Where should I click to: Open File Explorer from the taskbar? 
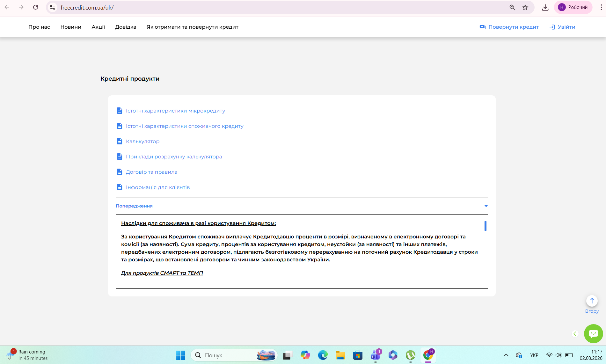[x=340, y=355]
